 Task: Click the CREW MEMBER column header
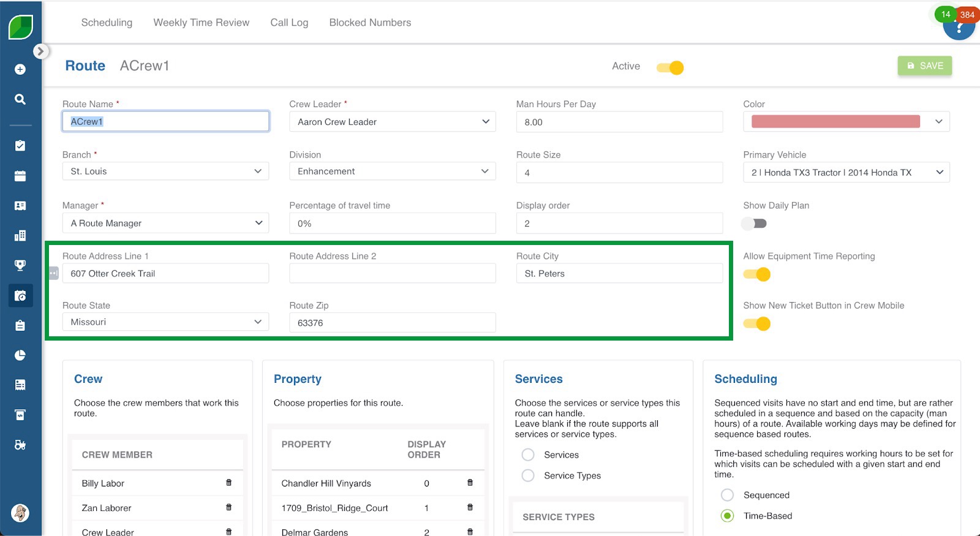[117, 455]
